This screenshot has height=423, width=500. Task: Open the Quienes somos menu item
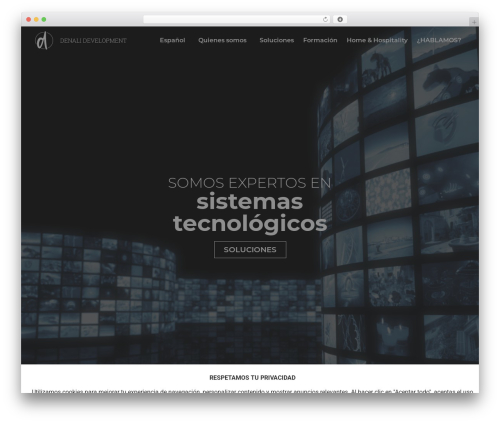point(222,40)
